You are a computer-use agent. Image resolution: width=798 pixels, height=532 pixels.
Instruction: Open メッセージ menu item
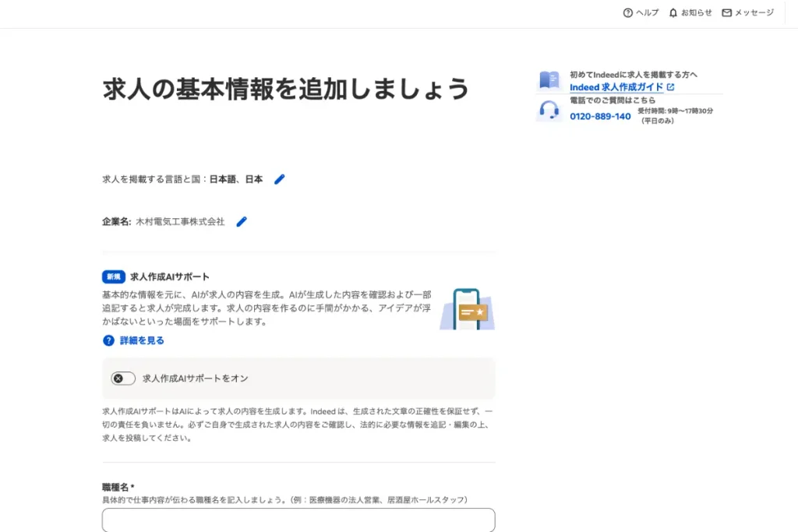point(754,12)
